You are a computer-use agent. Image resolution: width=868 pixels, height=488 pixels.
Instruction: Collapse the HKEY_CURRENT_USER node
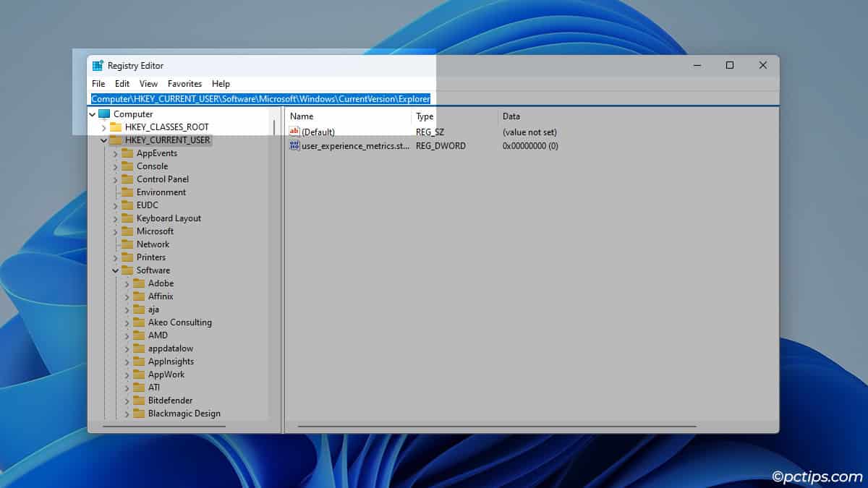pyautogui.click(x=104, y=140)
